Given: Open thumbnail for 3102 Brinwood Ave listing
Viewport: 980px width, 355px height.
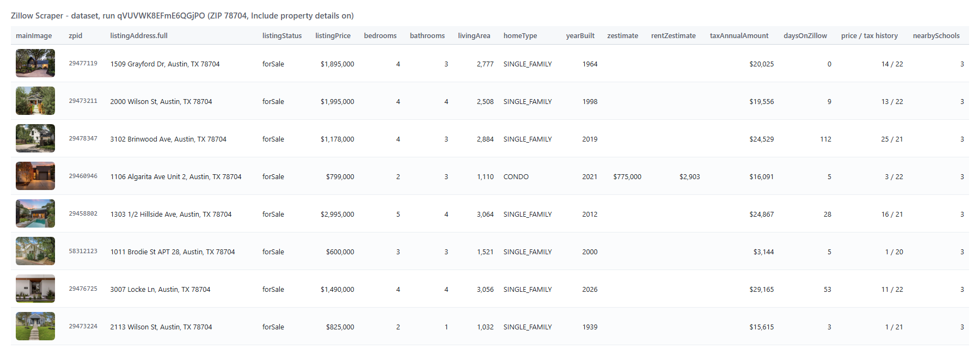Looking at the screenshot, I should pos(35,138).
